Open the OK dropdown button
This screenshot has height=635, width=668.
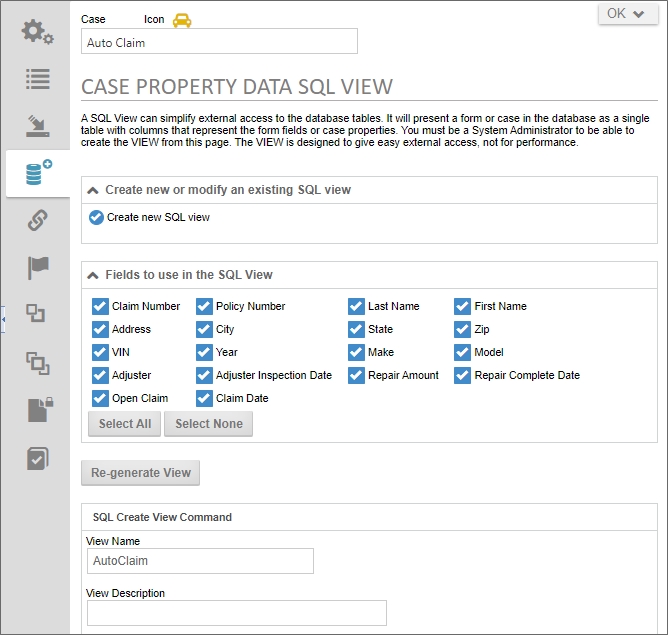tap(627, 14)
